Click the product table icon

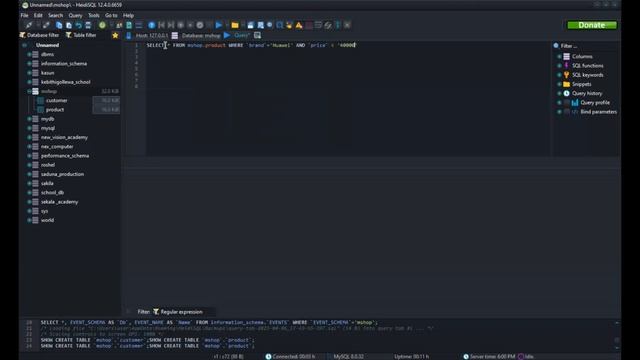[x=40, y=110]
